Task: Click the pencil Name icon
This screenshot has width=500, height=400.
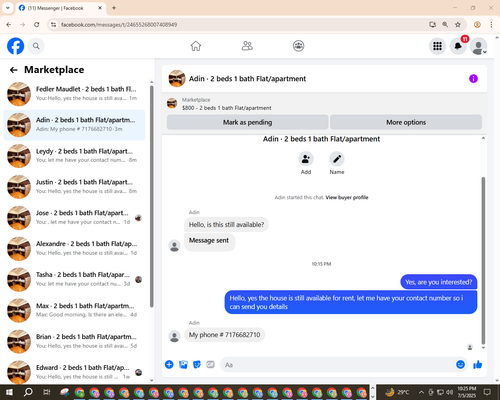Action: click(337, 159)
